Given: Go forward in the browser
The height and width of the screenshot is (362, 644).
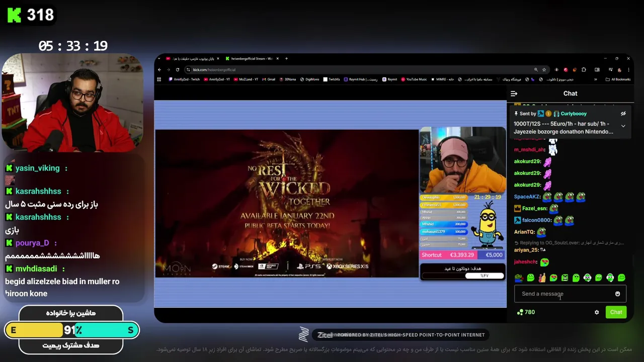Looking at the screenshot, I should coord(169,70).
